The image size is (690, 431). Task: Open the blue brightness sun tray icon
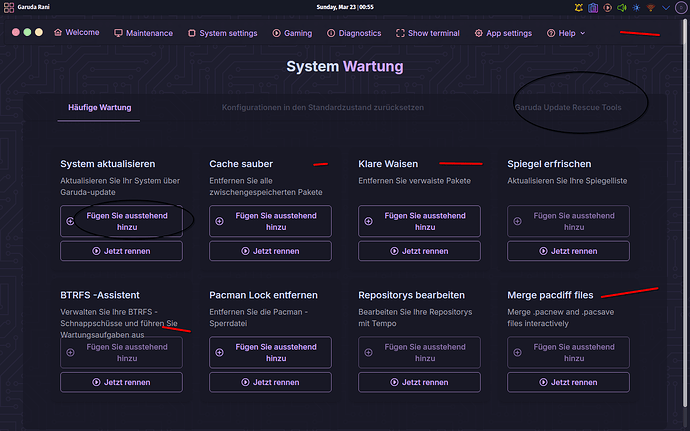[x=636, y=7]
